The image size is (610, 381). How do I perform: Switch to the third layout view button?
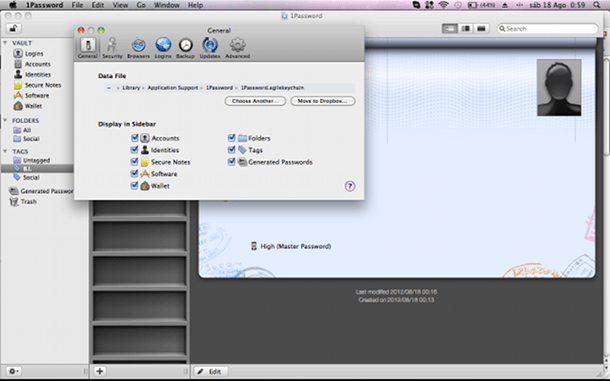click(481, 28)
